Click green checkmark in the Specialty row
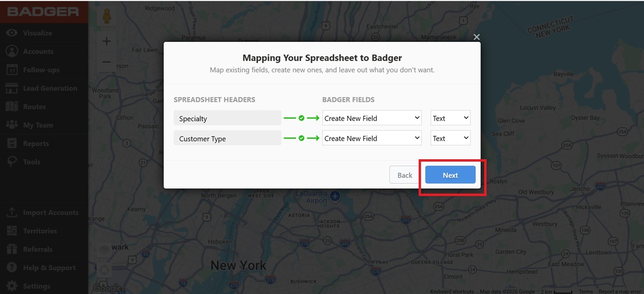644x294 pixels. pyautogui.click(x=301, y=118)
